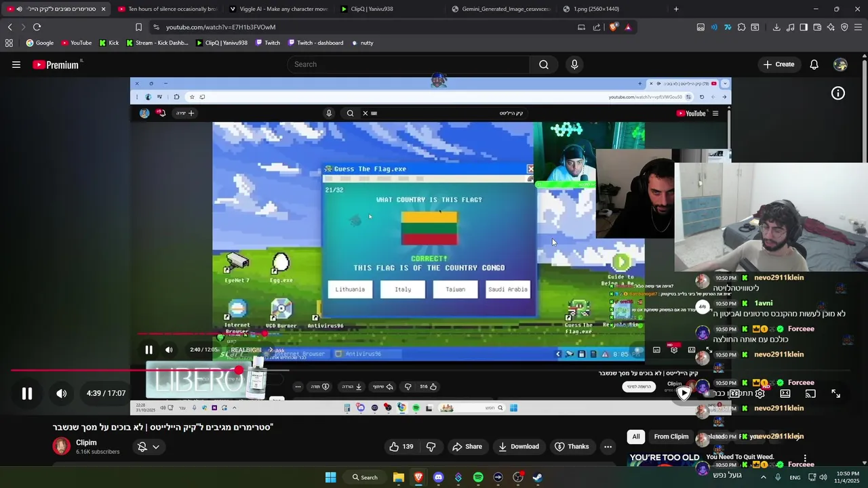Select the All filter chip
Image resolution: width=868 pixels, height=488 pixels.
(x=636, y=436)
